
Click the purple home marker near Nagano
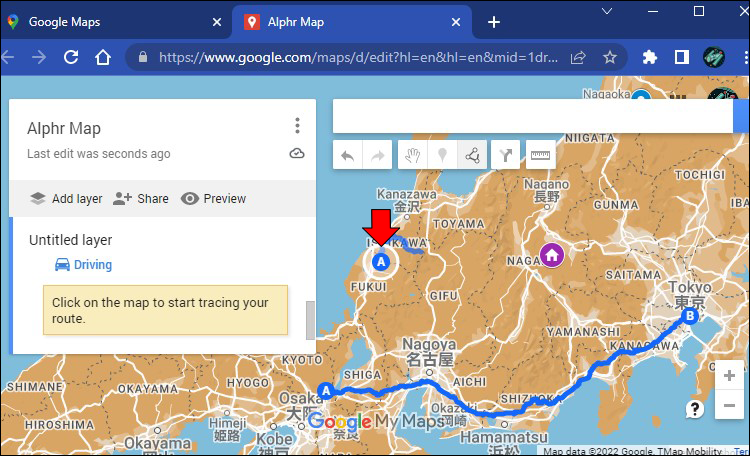[552, 255]
